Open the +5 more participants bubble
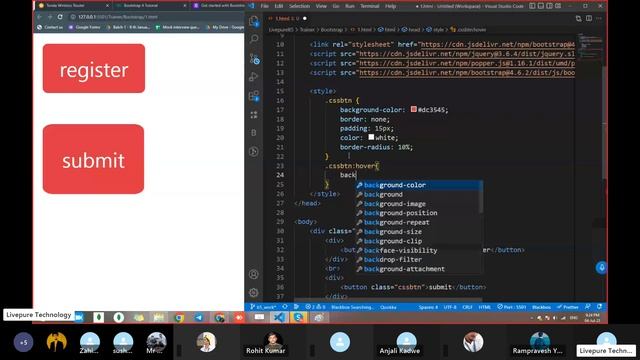Screen dimensions: 640x360 [x=23, y=342]
